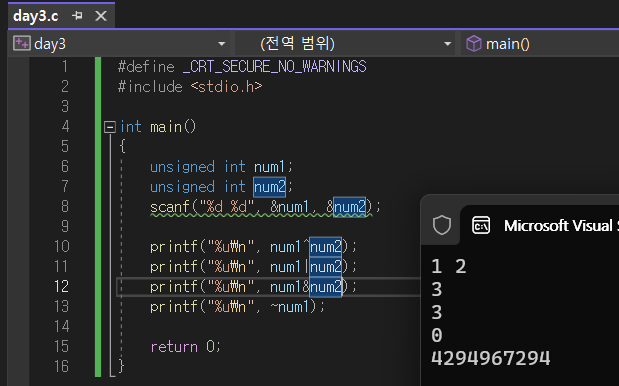Click the console output 4294967294
Screen dimensions: 619x386
[x=491, y=358]
